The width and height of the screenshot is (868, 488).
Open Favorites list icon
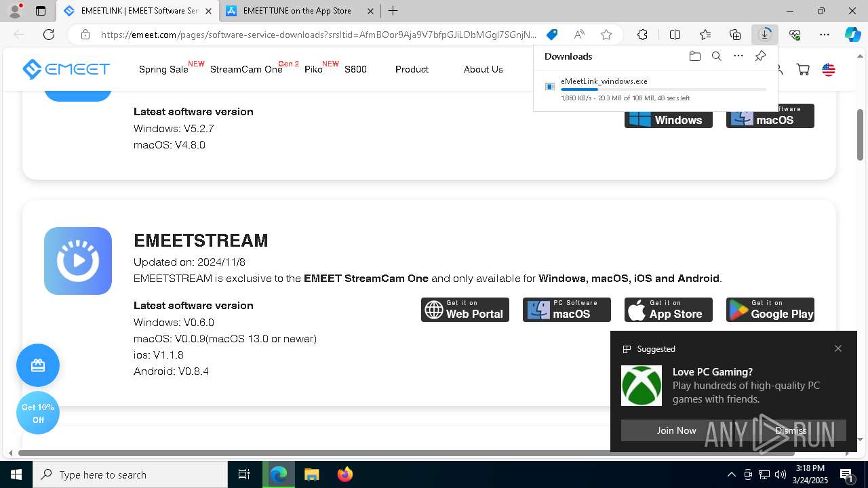coord(705,35)
